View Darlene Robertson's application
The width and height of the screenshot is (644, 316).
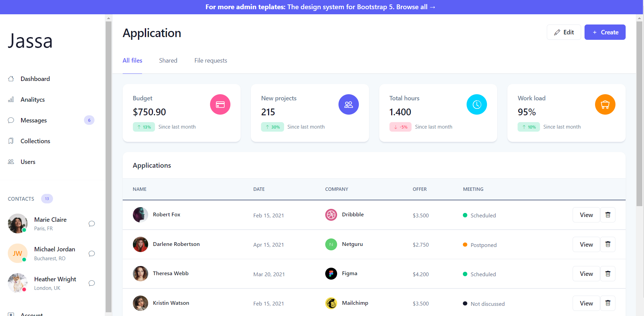click(586, 244)
